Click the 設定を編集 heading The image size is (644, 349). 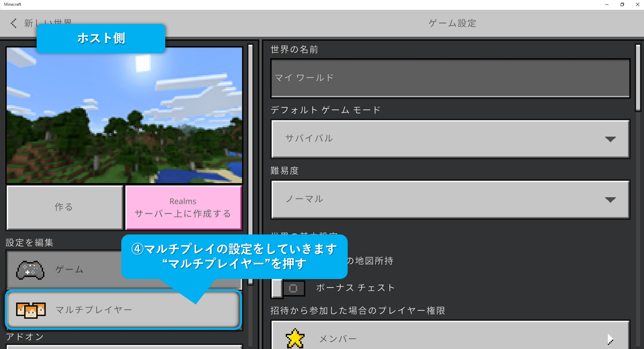[x=30, y=242]
